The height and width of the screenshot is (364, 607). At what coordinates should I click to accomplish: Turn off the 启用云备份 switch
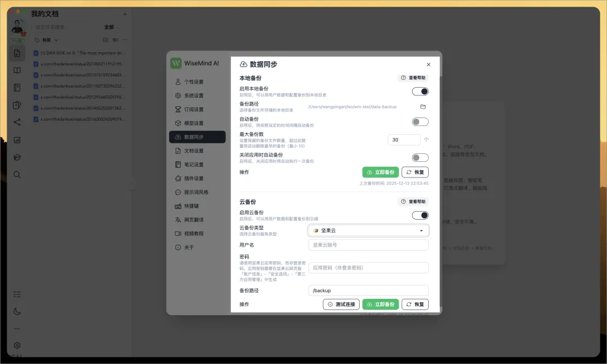[420, 215]
